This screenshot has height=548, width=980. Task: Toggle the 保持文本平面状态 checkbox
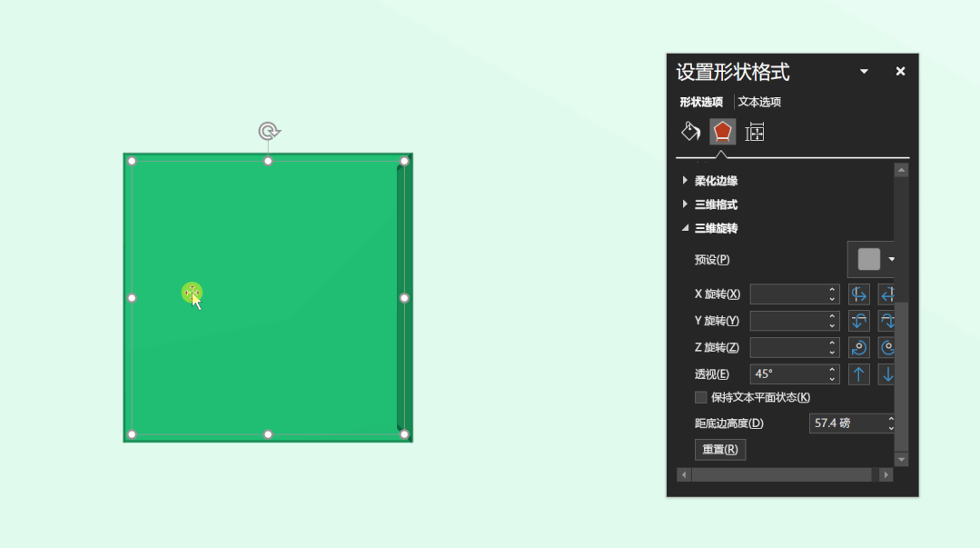tap(700, 397)
